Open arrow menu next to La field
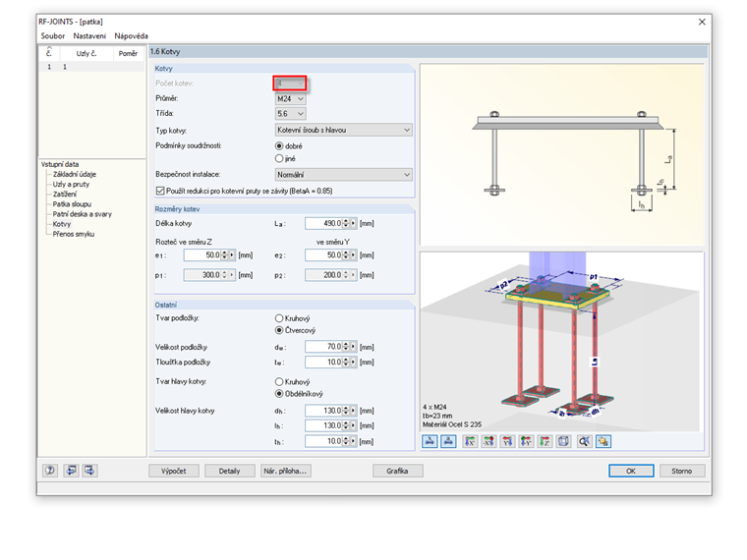 (x=353, y=223)
